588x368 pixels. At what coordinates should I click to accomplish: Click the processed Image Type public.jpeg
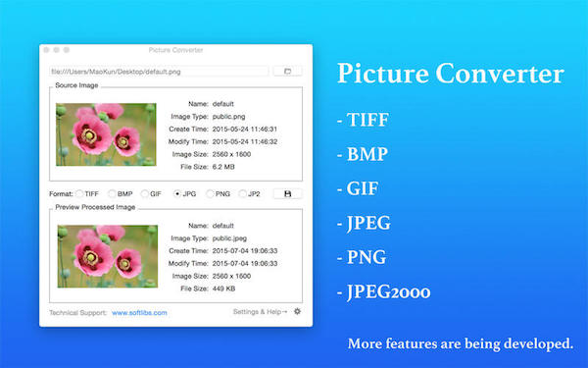[229, 238]
